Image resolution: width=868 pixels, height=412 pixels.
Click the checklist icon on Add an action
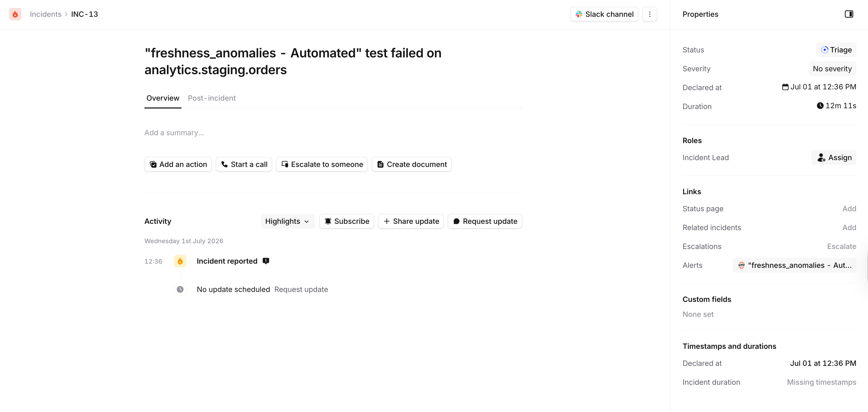coord(153,164)
